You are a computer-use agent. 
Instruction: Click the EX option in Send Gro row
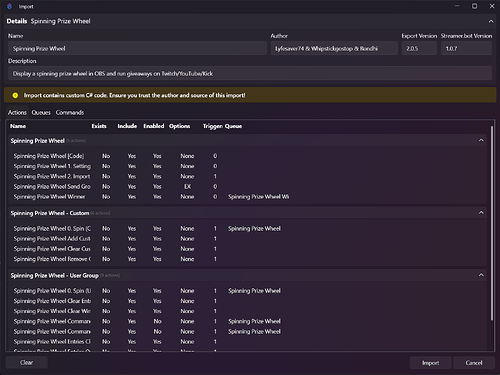point(187,186)
